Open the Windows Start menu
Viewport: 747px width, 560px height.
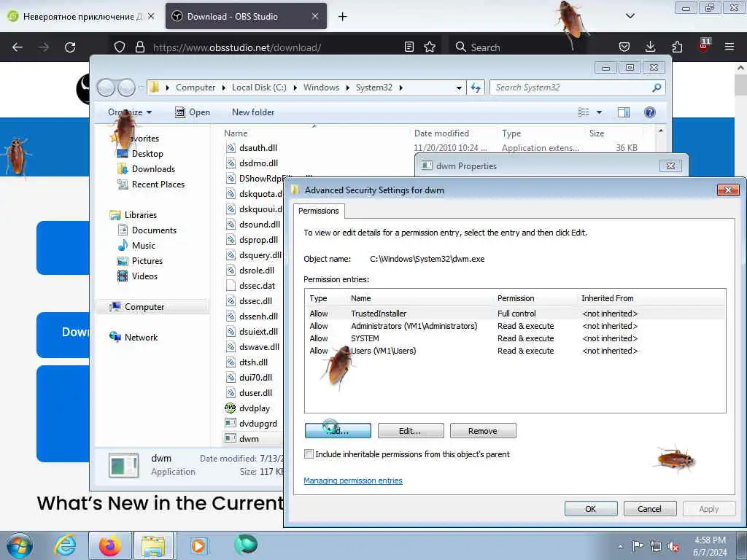coord(20,545)
